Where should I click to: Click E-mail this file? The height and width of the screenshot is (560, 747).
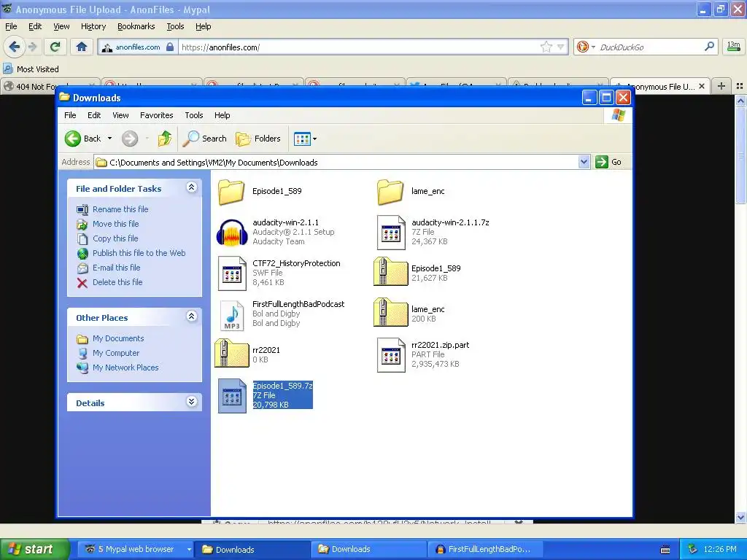pyautogui.click(x=116, y=268)
